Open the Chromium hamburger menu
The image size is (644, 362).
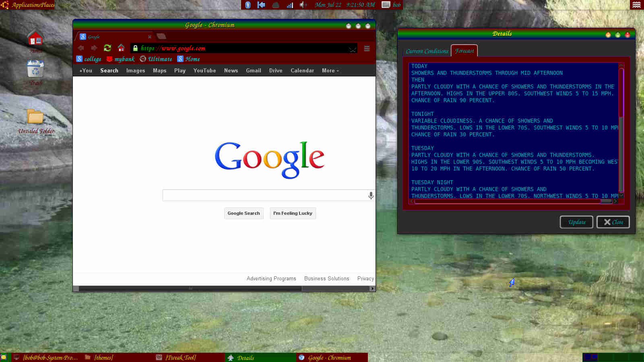click(x=367, y=48)
